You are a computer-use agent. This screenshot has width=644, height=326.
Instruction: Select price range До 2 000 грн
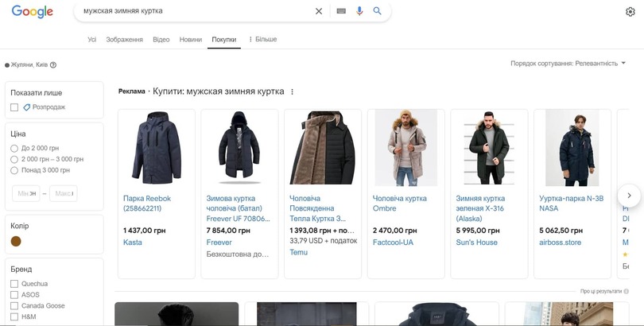tap(14, 148)
